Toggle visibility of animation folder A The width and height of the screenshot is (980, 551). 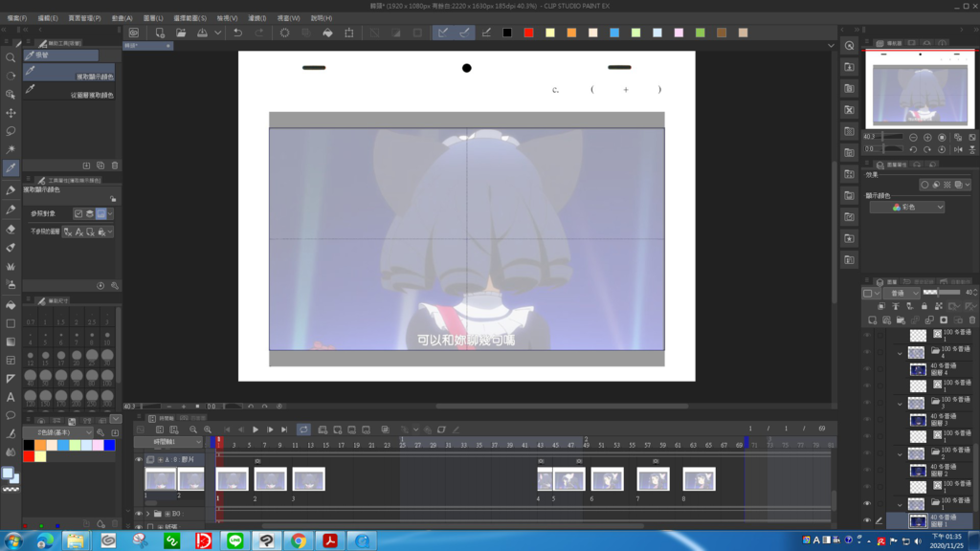click(x=139, y=460)
